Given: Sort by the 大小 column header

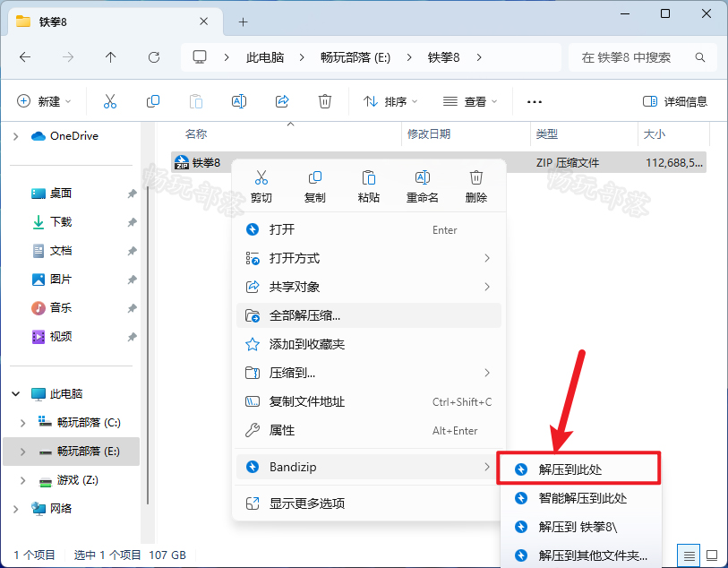Looking at the screenshot, I should point(673,134).
